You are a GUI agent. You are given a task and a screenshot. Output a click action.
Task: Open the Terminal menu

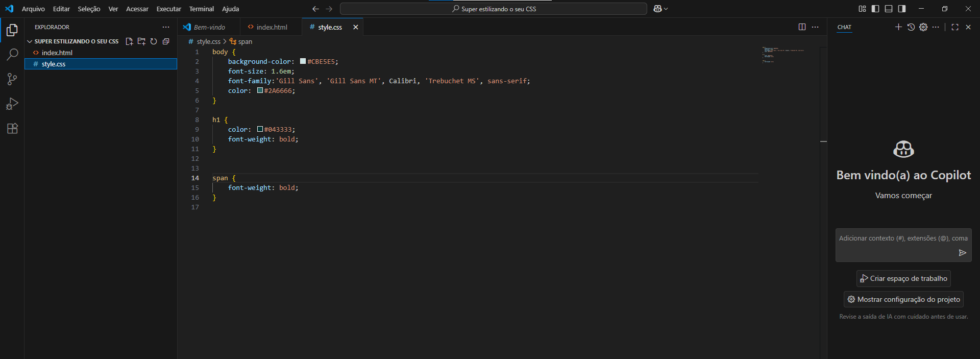202,9
